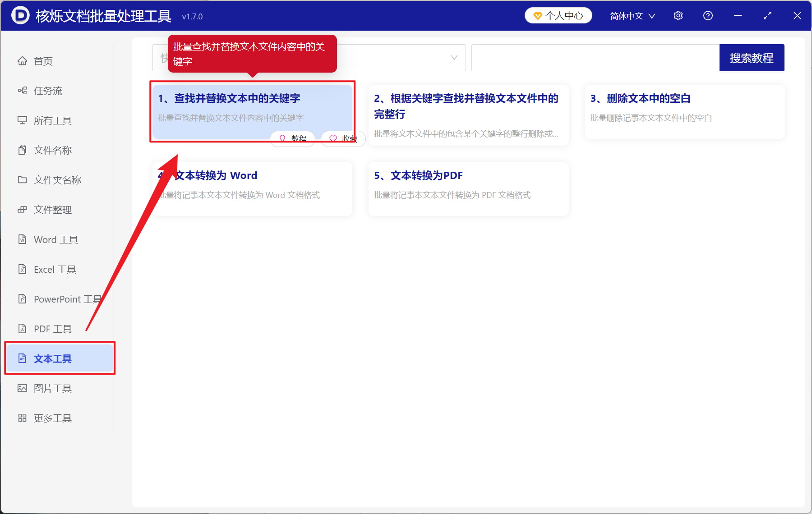The height and width of the screenshot is (514, 812).
Task: Open the help question mark icon
Action: pos(708,15)
